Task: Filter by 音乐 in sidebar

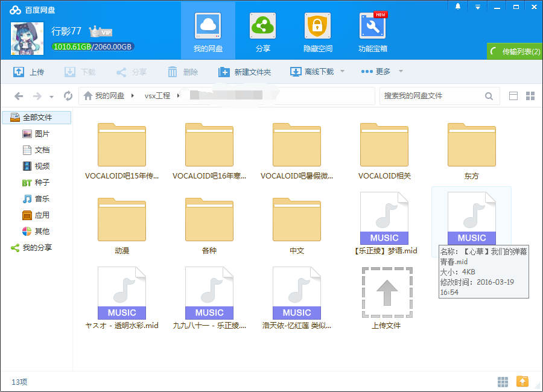Action: coord(36,199)
